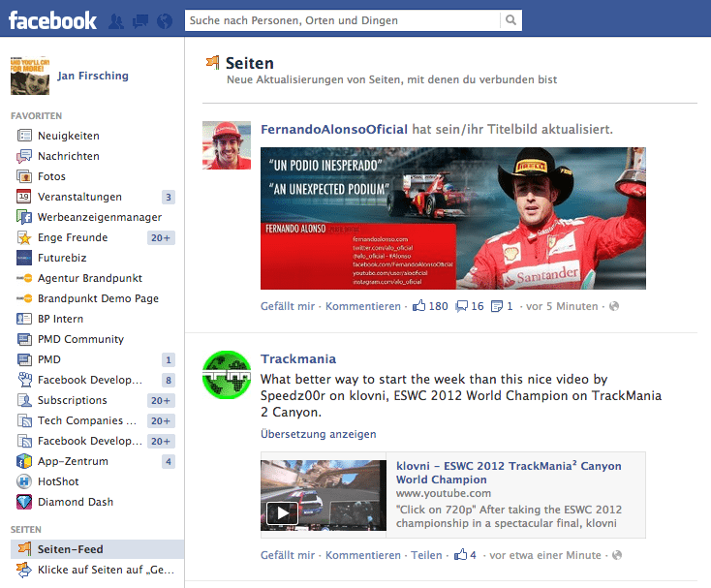Click the public globe icon on Alonso post
This screenshot has width=711, height=588.
[614, 306]
